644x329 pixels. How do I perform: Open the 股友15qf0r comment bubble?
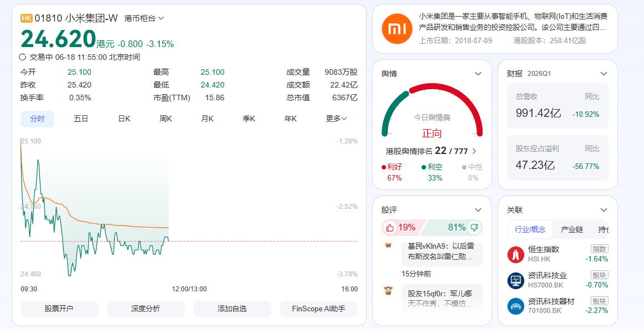(x=442, y=300)
